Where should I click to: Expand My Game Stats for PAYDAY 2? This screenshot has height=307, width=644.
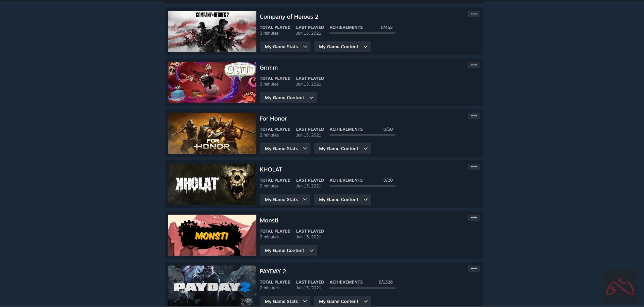click(285, 301)
